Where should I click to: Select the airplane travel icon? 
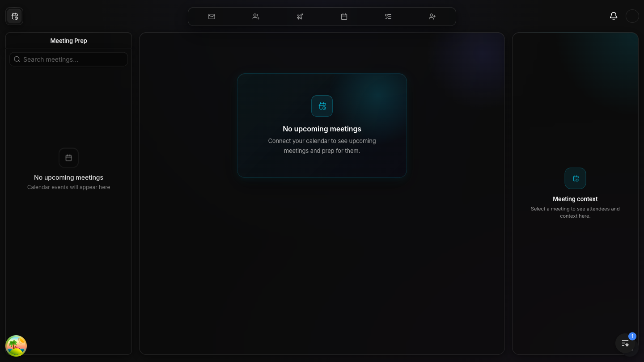[x=300, y=17]
